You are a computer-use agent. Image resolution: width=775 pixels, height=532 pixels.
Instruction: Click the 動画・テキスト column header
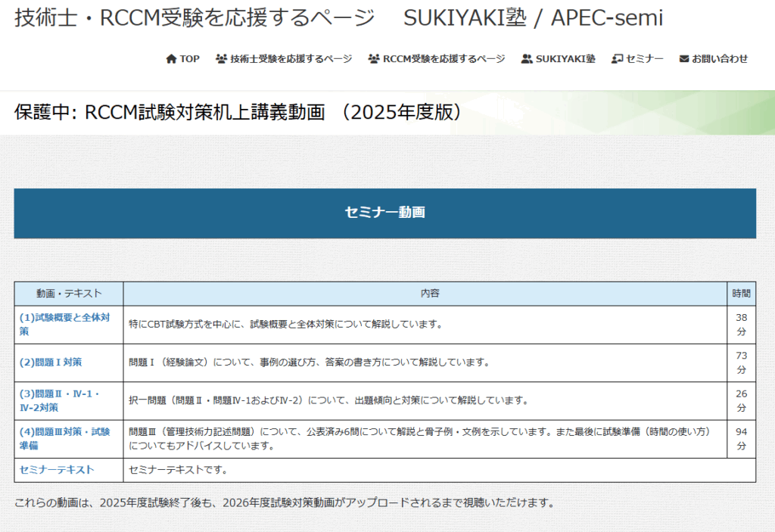click(x=69, y=294)
